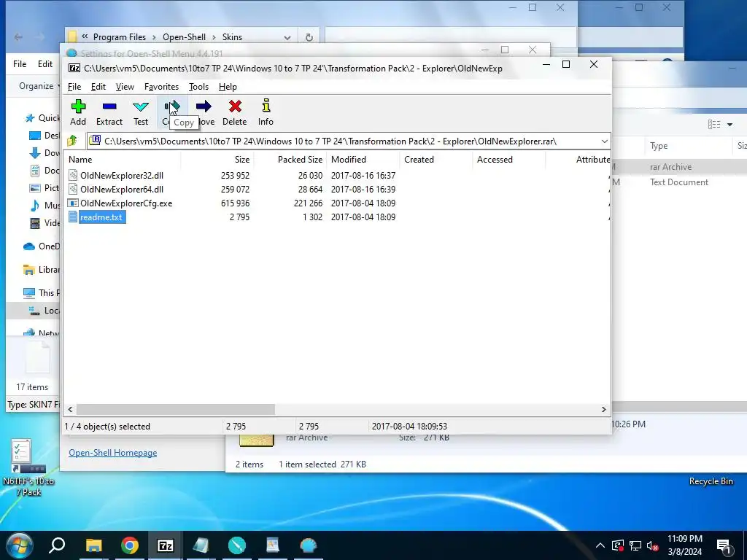Open the Edit menu in 7-Zip

(x=98, y=87)
